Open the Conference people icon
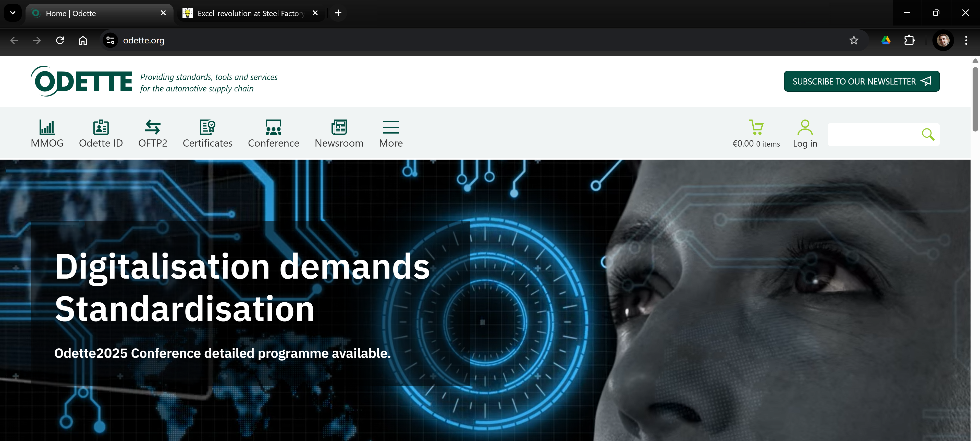This screenshot has height=441, width=980. [x=273, y=127]
